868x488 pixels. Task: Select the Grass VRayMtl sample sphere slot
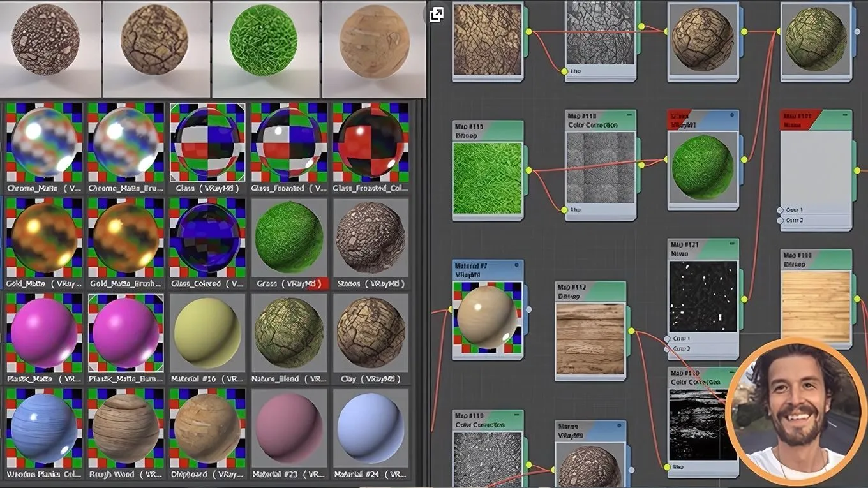pos(288,236)
